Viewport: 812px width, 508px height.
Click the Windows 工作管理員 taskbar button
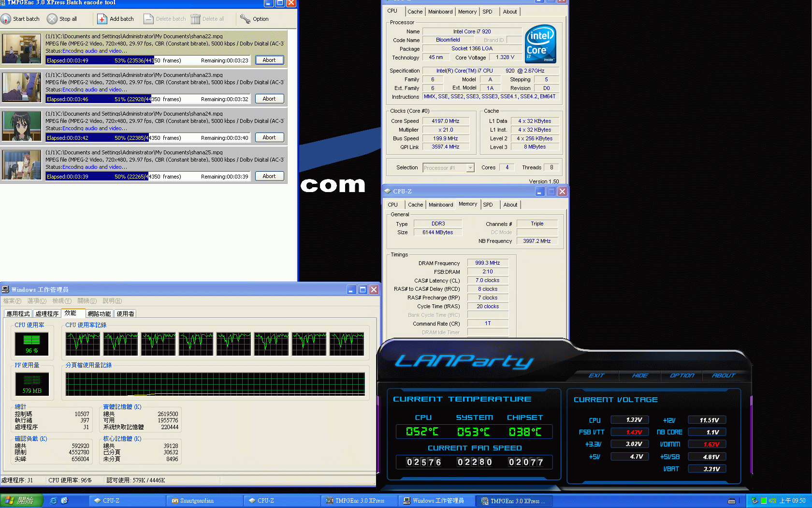point(437,501)
